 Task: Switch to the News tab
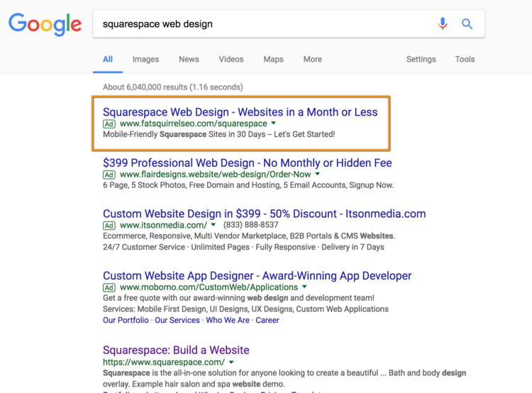189,60
